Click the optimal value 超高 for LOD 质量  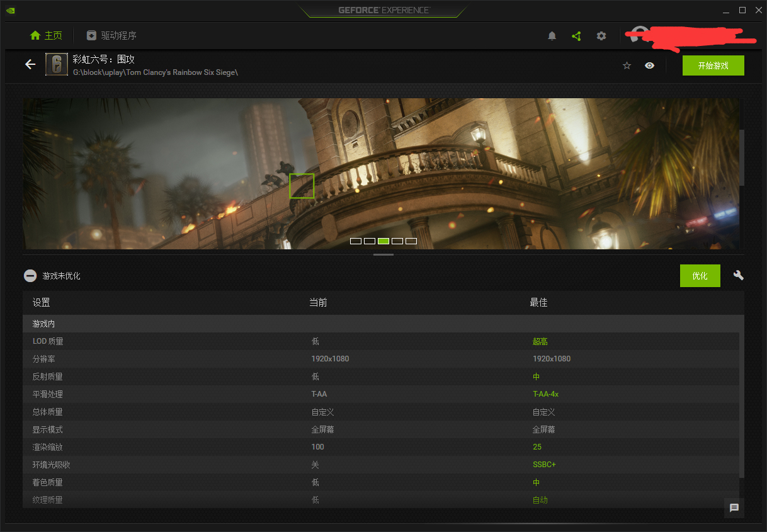tap(540, 341)
